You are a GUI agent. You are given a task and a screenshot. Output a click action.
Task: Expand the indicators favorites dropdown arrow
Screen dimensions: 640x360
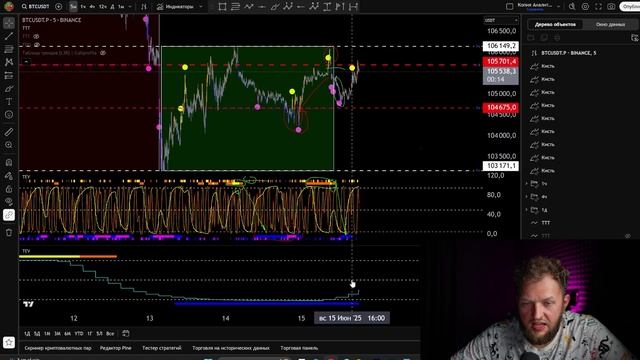[x=200, y=7]
